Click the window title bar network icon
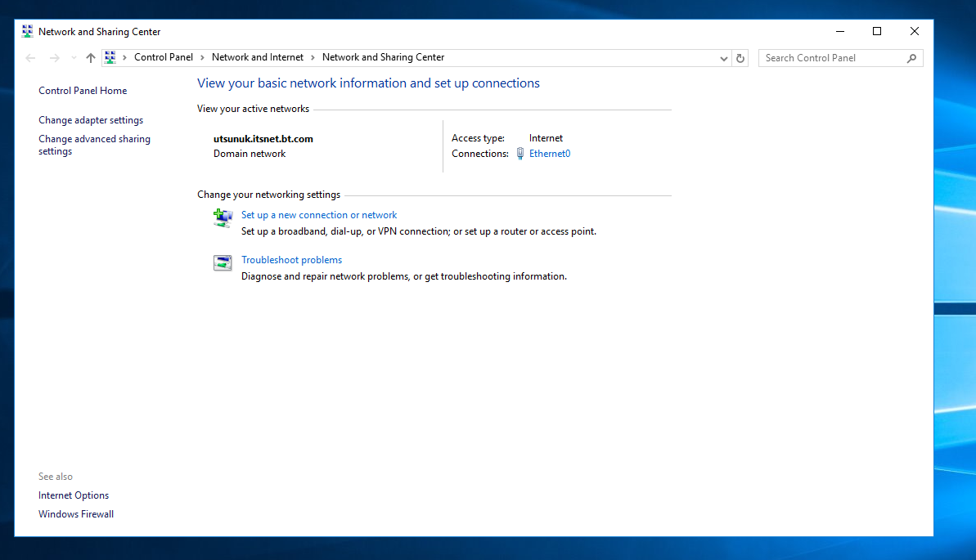This screenshot has width=976, height=560. (27, 31)
